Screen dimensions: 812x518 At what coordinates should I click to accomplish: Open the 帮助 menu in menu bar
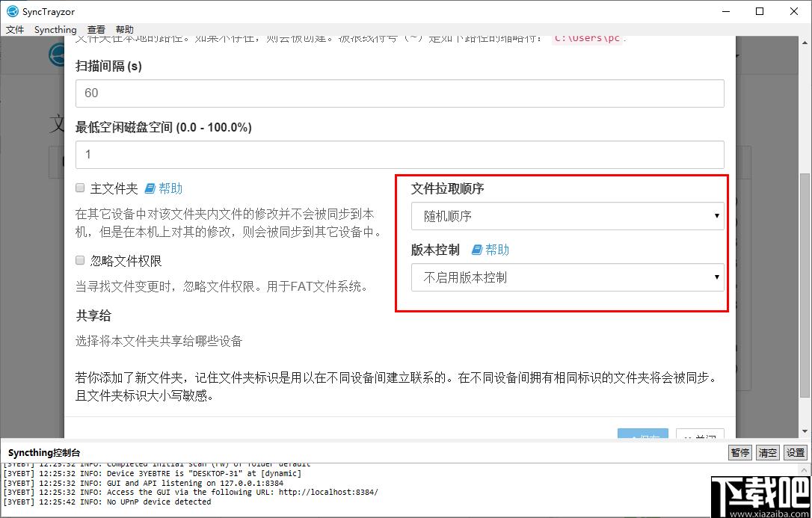click(125, 29)
